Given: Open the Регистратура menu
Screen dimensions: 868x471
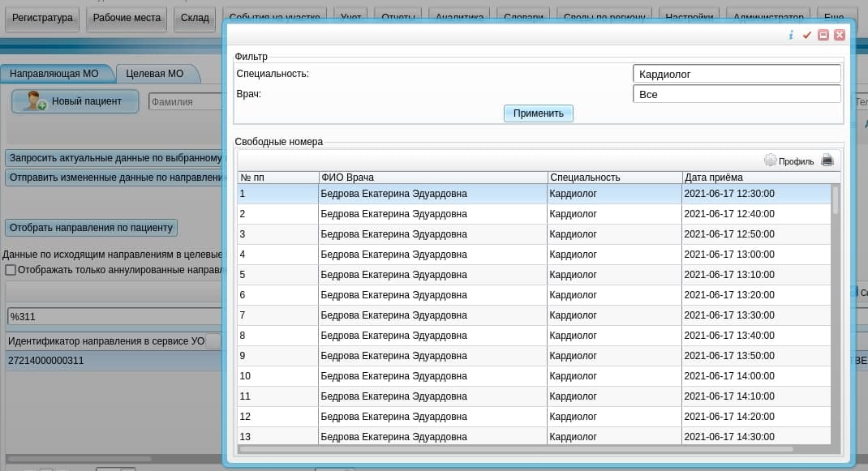Looking at the screenshot, I should click(42, 18).
